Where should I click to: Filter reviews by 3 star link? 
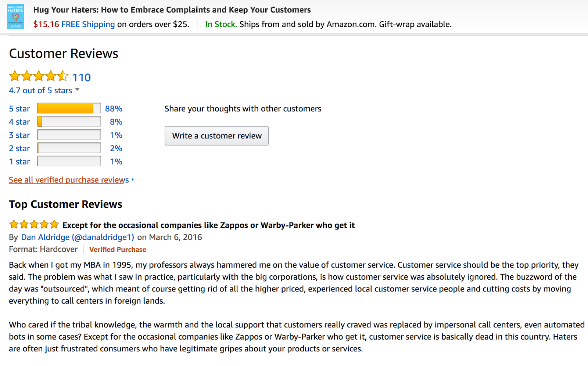coord(19,135)
